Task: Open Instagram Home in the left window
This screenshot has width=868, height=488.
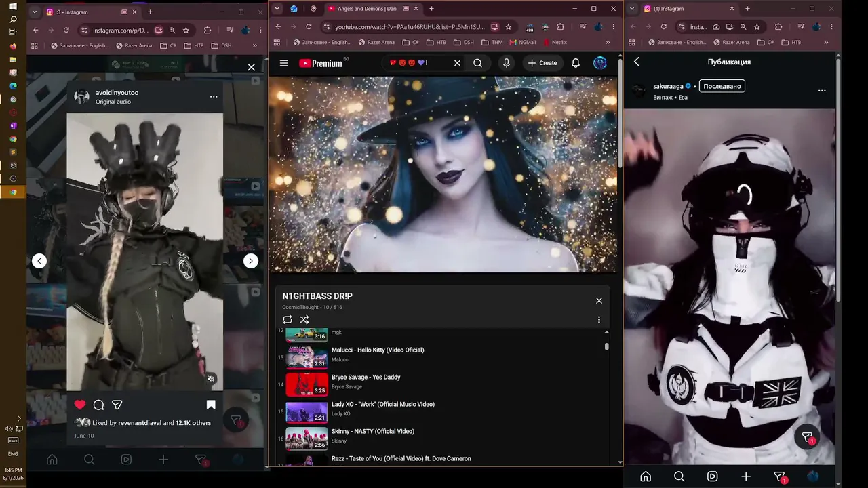Action: (52, 460)
